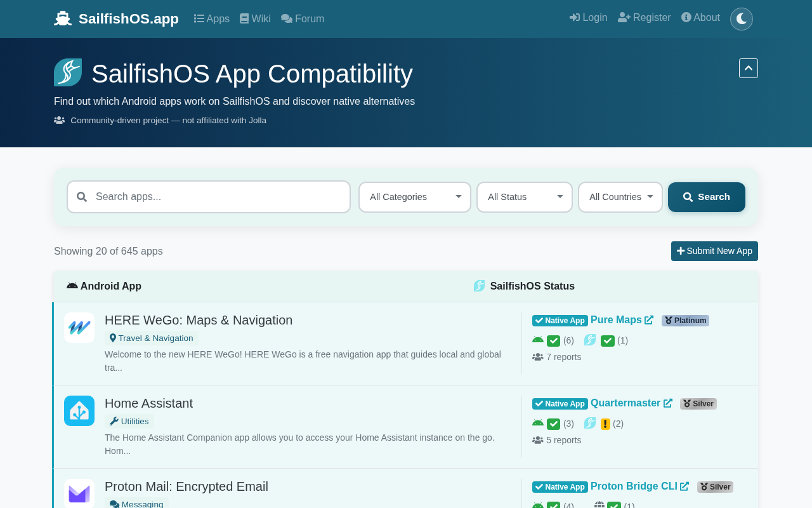Focus the Search apps input field
This screenshot has width=812, height=508.
point(209,197)
